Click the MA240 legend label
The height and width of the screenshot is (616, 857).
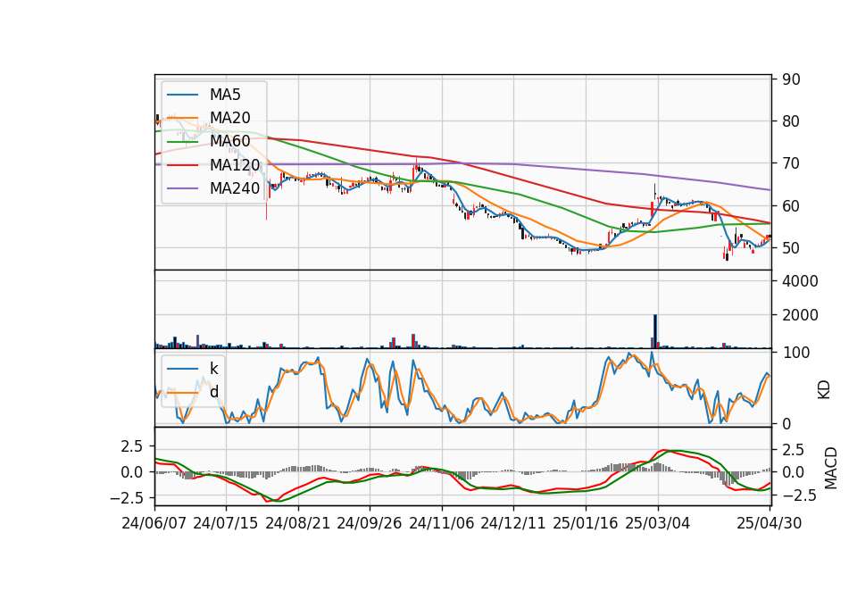pyautogui.click(x=235, y=188)
